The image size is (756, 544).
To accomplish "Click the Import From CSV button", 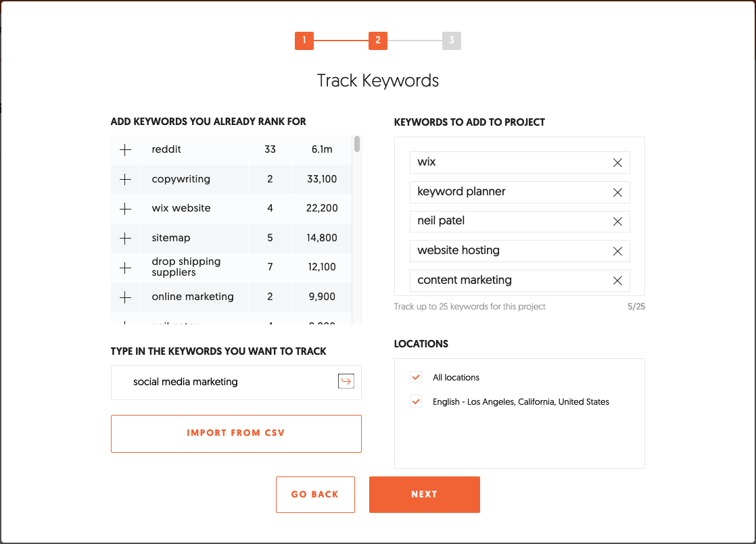I will click(x=236, y=434).
